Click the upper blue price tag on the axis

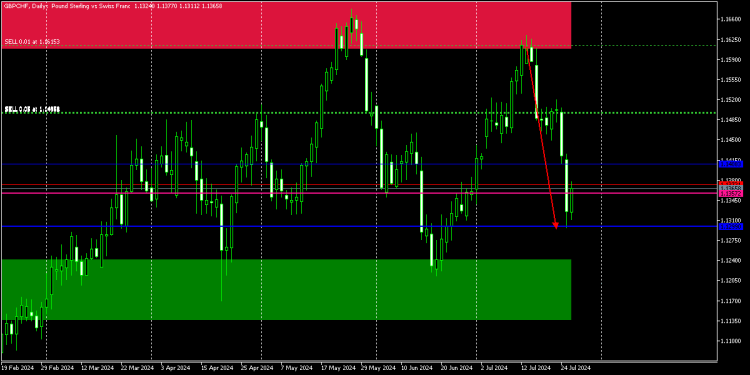coord(730,164)
